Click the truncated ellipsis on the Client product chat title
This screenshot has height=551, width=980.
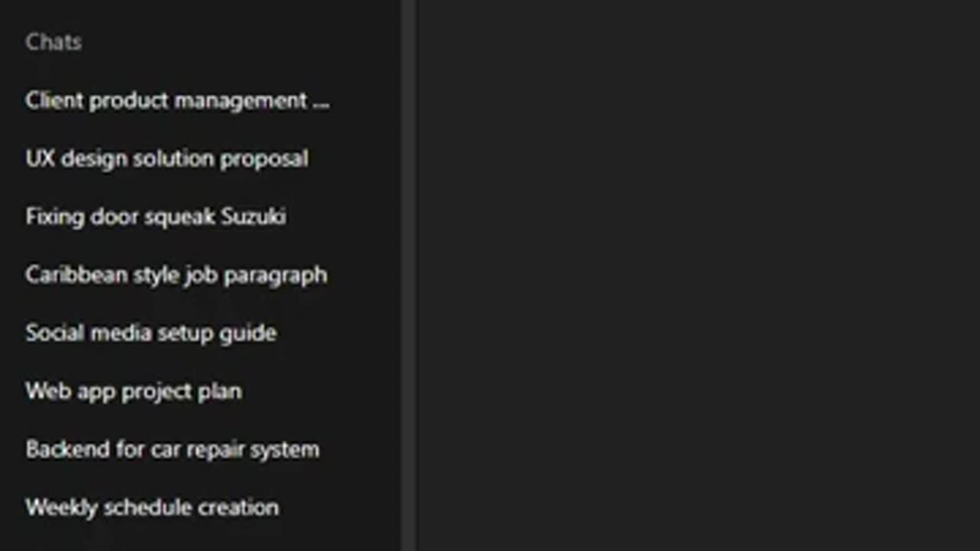tap(321, 102)
